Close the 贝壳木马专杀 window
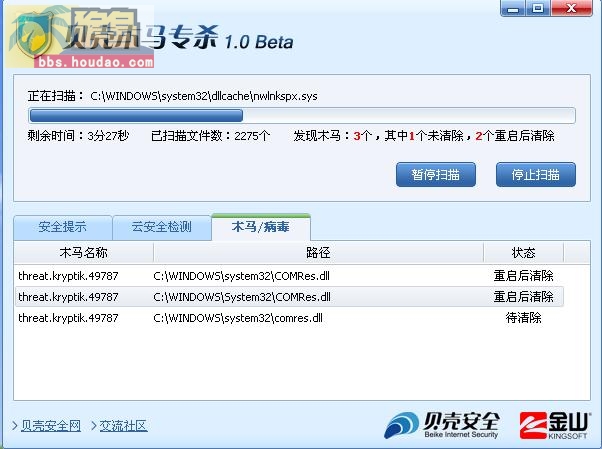 point(571,8)
